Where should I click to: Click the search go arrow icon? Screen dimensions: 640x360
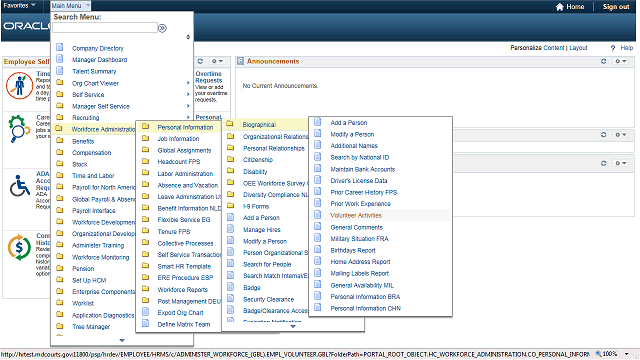[162, 28]
